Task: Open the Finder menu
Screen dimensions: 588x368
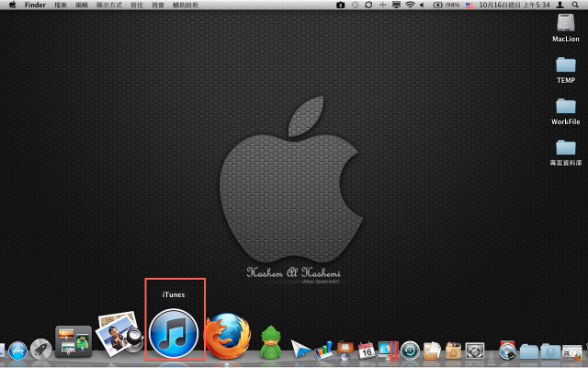Action: pos(35,5)
